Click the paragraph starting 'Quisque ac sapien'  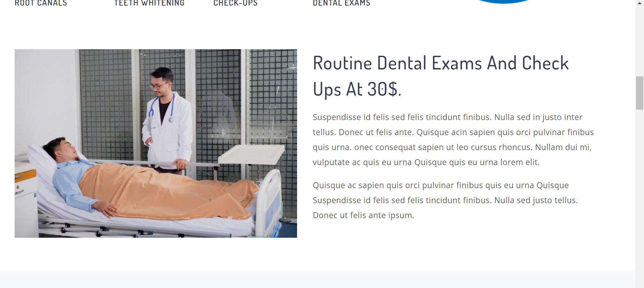445,200
